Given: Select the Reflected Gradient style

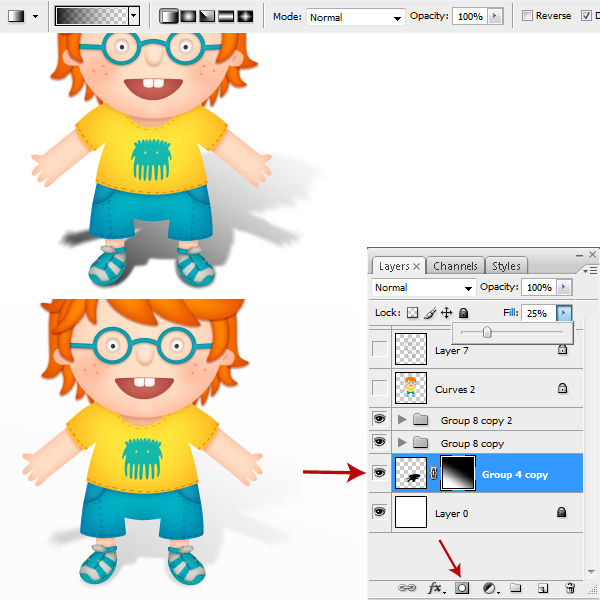Looking at the screenshot, I should tap(226, 16).
